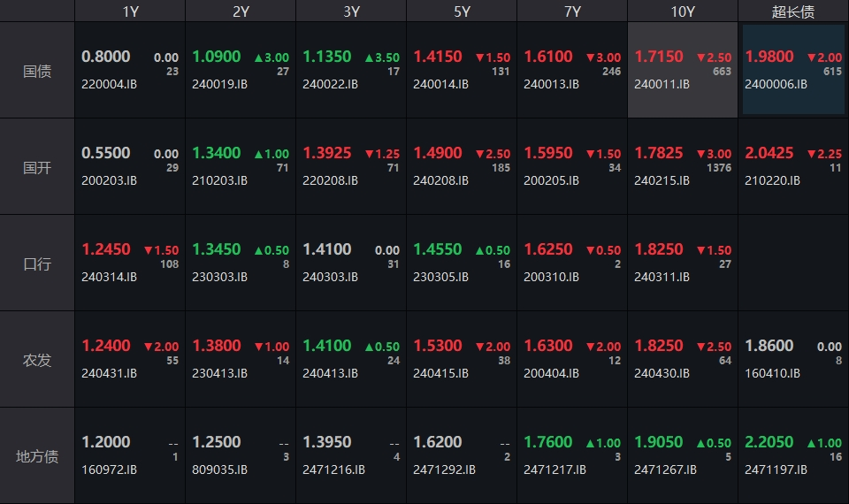The image size is (849, 504).
Task: Select the 地方债 row label
Action: click(37, 456)
